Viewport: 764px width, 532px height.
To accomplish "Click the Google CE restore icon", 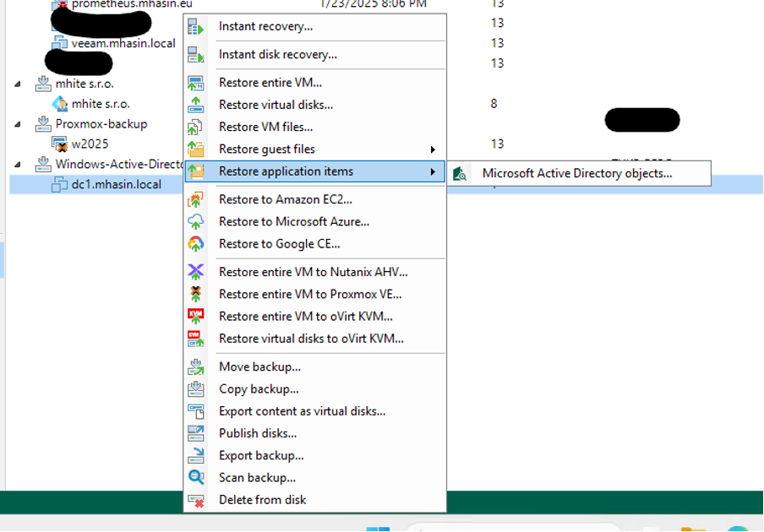I will (196, 244).
